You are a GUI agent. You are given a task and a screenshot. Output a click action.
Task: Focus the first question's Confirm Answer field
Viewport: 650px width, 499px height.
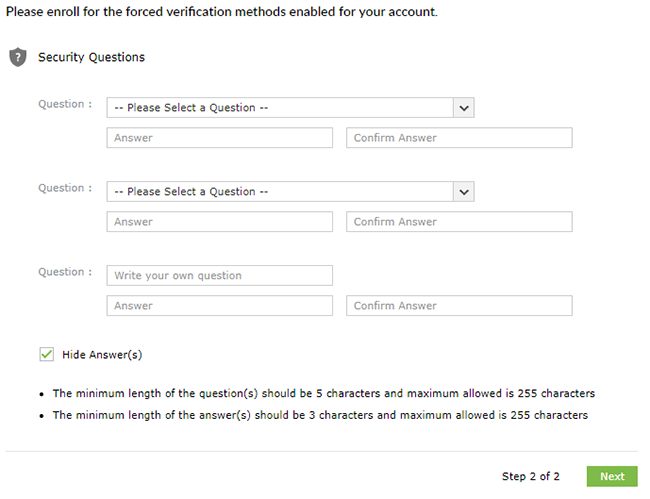tap(459, 138)
